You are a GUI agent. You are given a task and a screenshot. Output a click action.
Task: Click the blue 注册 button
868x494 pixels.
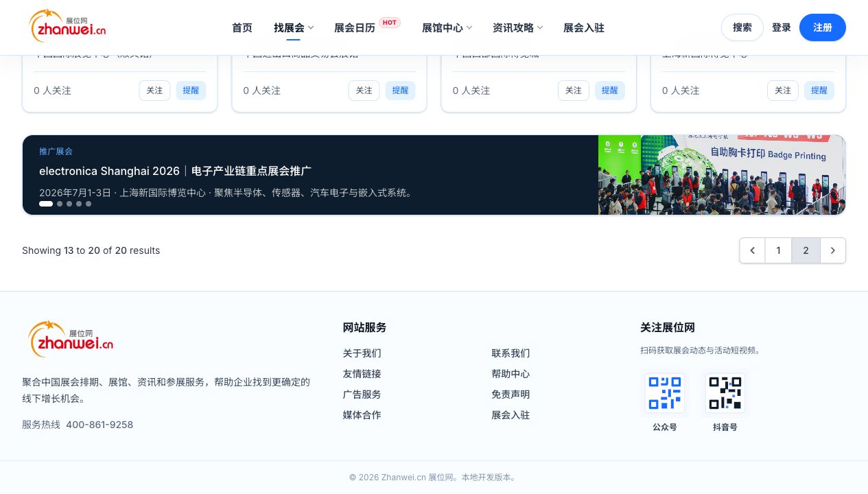coord(823,27)
